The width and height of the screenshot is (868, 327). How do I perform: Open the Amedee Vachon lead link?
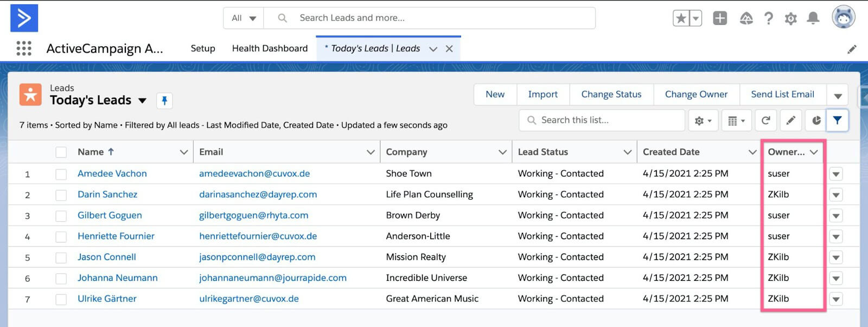(112, 174)
